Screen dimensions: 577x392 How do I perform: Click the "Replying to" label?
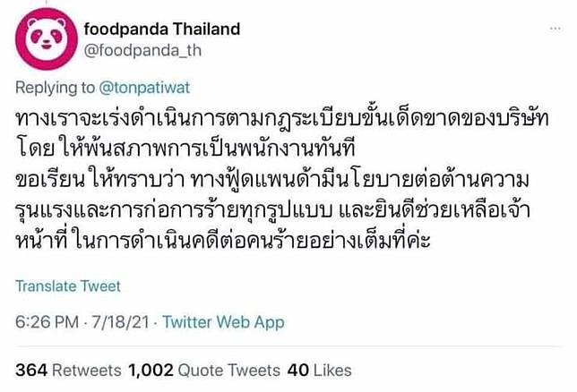point(54,89)
